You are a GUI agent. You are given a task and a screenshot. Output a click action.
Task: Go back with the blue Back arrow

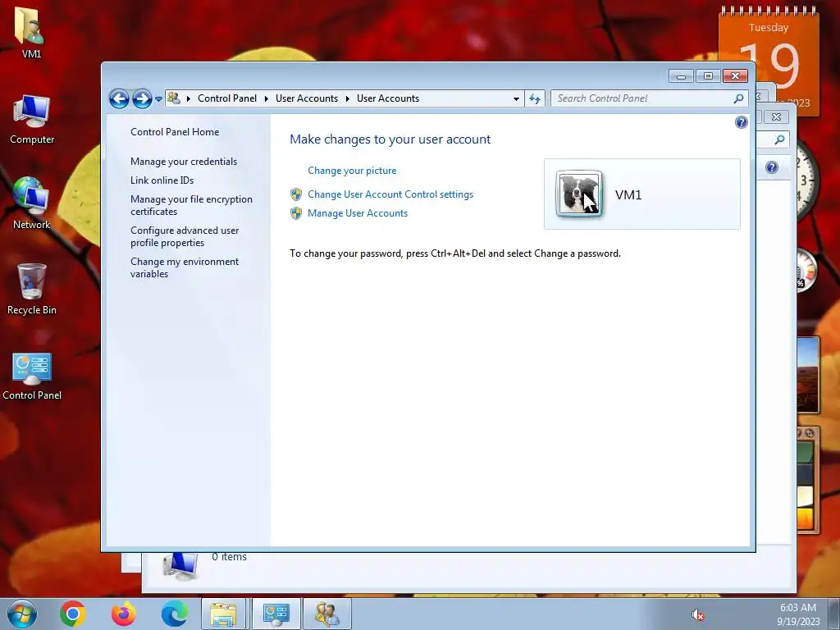pos(119,98)
